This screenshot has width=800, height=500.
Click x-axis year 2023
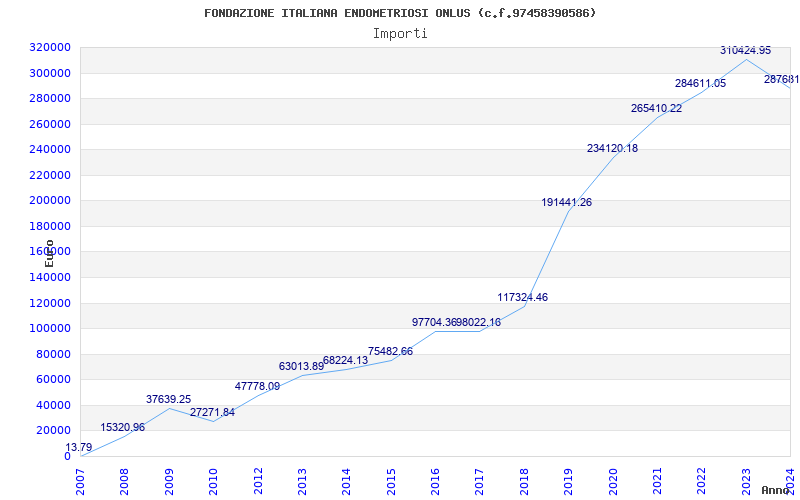(x=746, y=482)
